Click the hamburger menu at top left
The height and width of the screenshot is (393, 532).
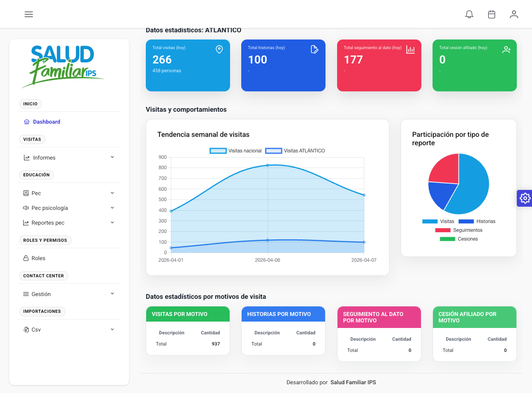click(29, 14)
